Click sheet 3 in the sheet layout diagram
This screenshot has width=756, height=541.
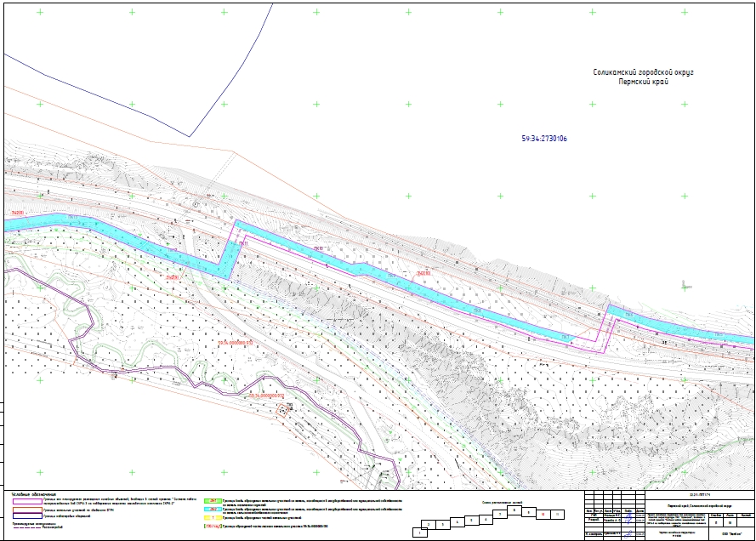tap(443, 525)
